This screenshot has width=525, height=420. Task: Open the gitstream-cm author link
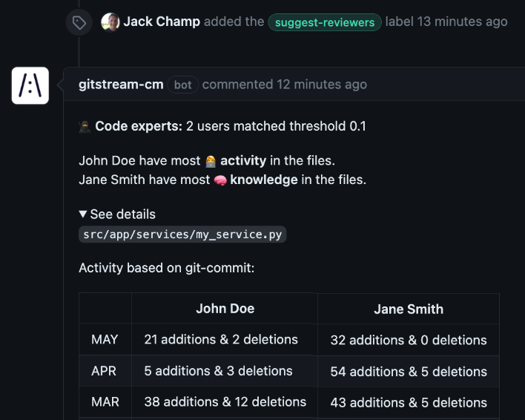tap(121, 85)
